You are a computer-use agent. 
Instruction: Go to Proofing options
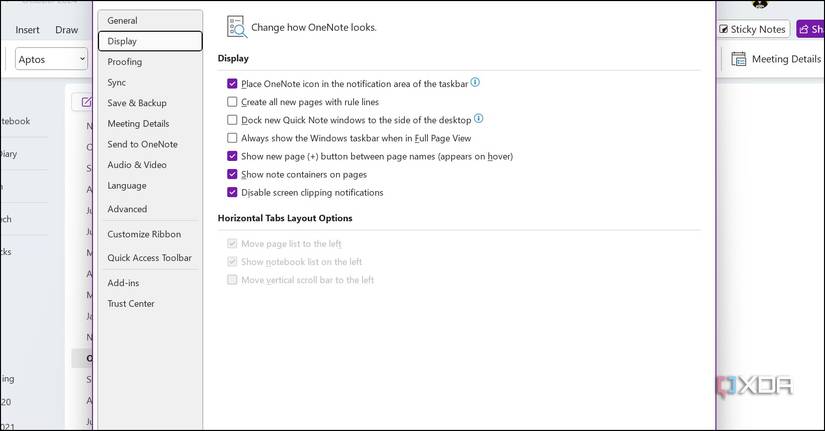pyautogui.click(x=150, y=62)
